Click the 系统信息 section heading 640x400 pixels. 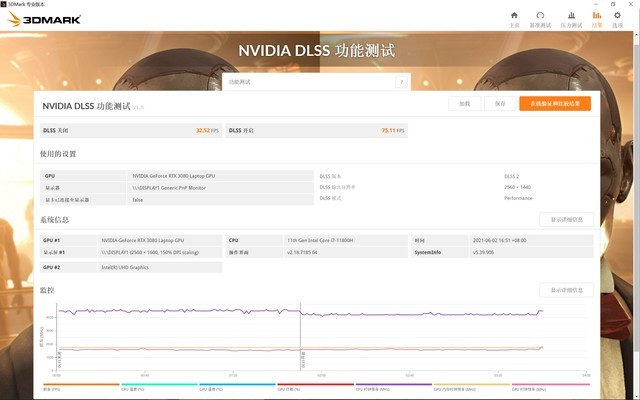[54, 220]
